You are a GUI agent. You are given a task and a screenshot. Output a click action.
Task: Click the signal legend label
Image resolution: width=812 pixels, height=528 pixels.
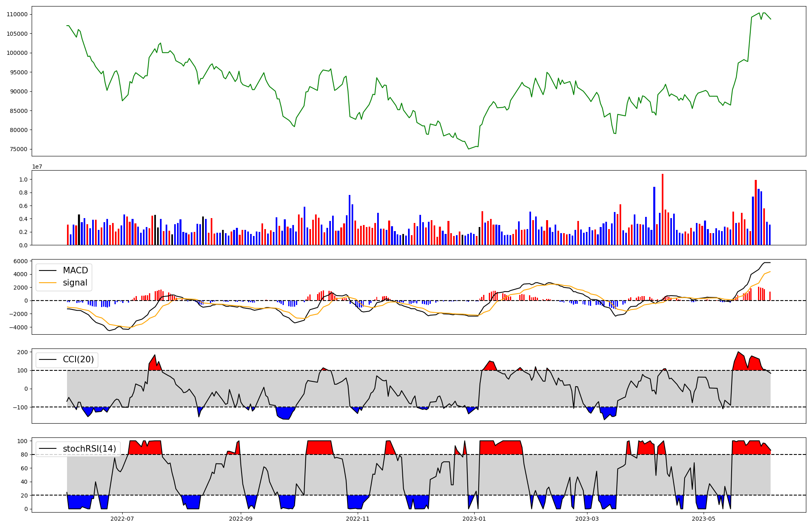click(75, 283)
